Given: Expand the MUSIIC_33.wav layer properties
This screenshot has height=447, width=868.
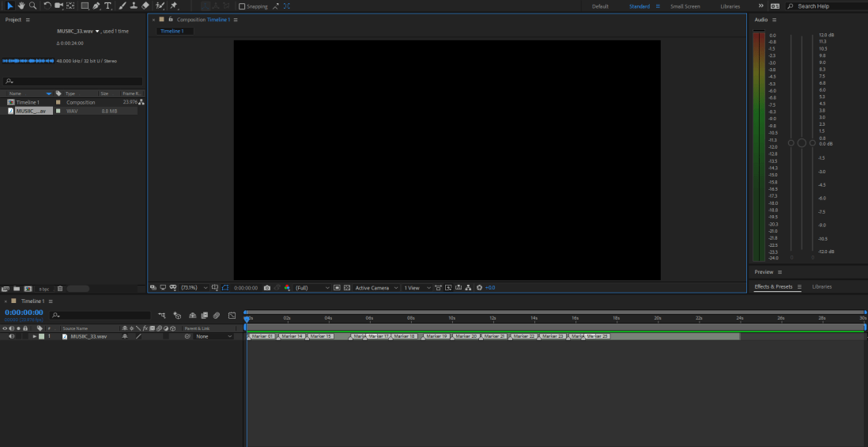Looking at the screenshot, I should [34, 336].
